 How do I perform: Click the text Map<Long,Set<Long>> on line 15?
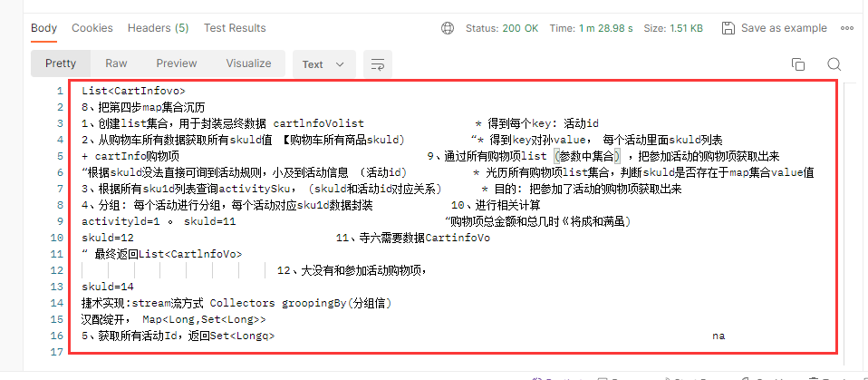(204, 319)
